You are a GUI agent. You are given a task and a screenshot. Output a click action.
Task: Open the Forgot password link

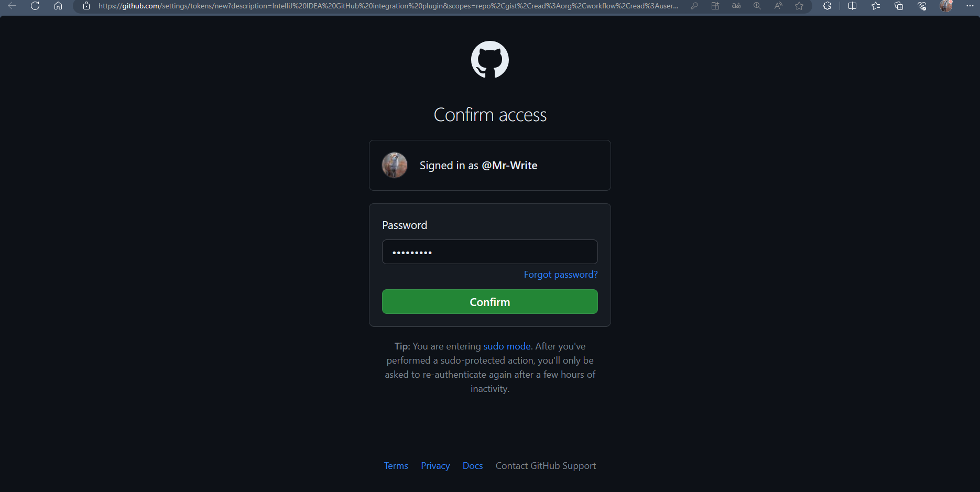(561, 275)
